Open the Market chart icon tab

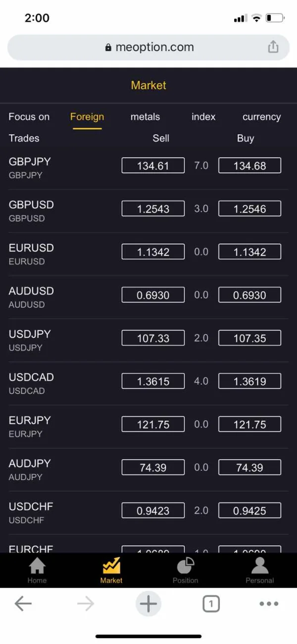point(111,569)
